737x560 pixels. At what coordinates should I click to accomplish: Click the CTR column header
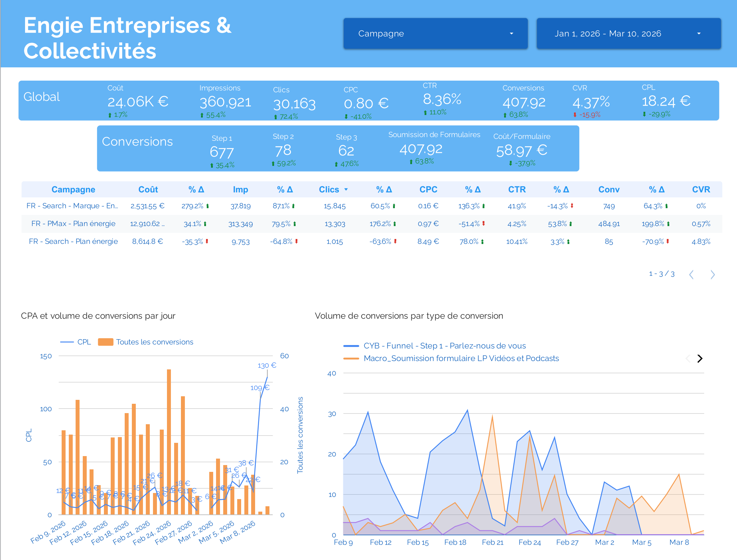(517, 190)
